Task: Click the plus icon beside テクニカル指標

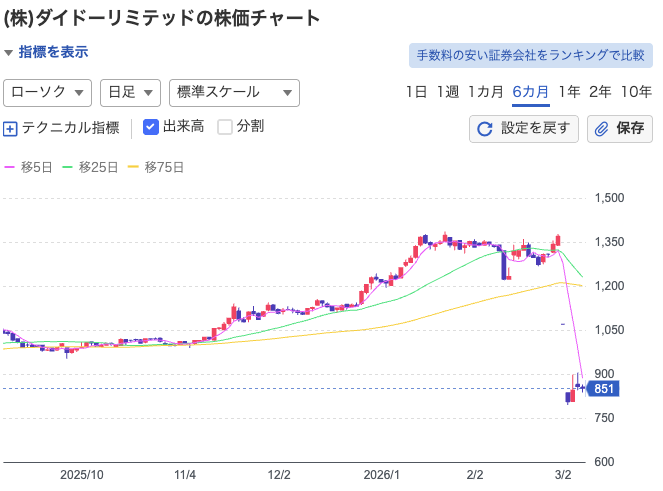Action: 11,128
